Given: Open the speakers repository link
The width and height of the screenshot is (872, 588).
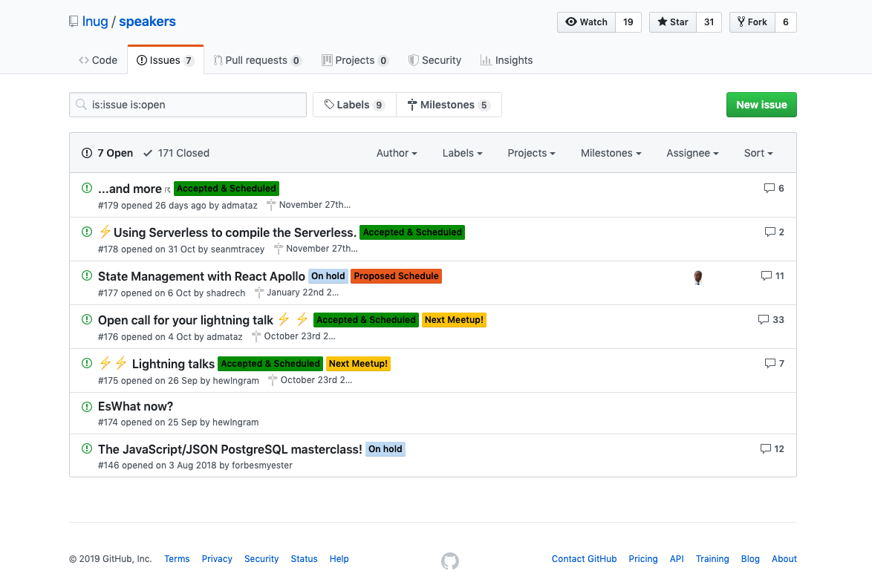Looking at the screenshot, I should [147, 21].
